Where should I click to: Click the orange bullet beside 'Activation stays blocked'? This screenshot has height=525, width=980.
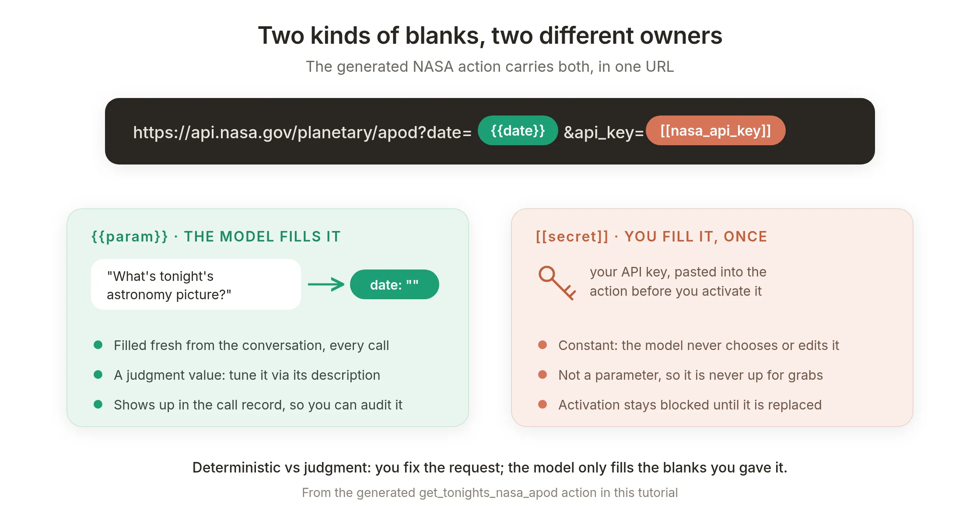(542, 404)
